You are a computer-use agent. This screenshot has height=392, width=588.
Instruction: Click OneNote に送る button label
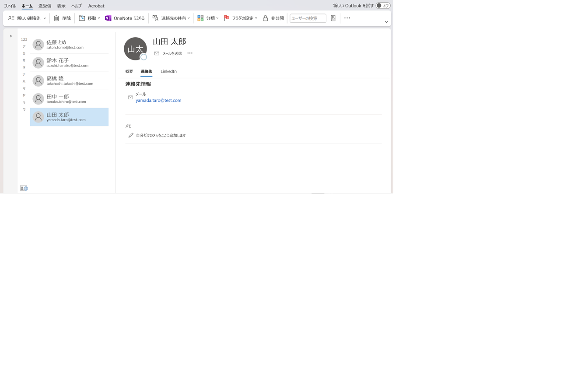[x=129, y=18]
